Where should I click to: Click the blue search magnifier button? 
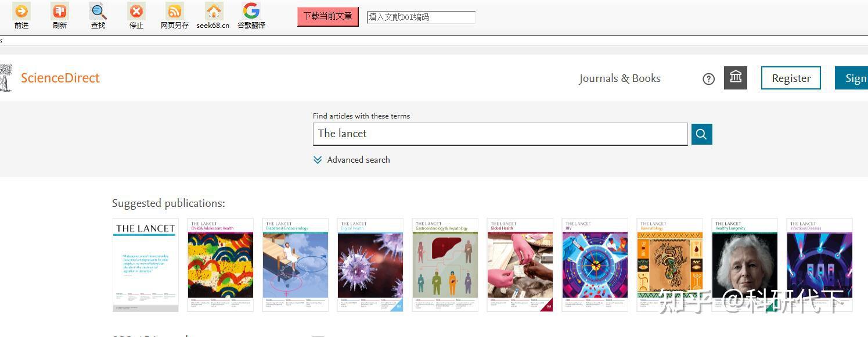[x=701, y=134]
